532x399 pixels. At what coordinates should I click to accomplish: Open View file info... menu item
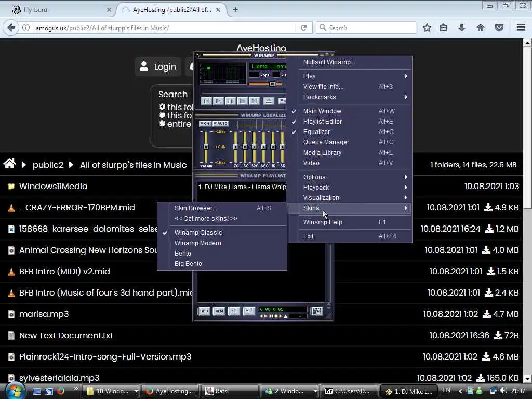[350, 87]
